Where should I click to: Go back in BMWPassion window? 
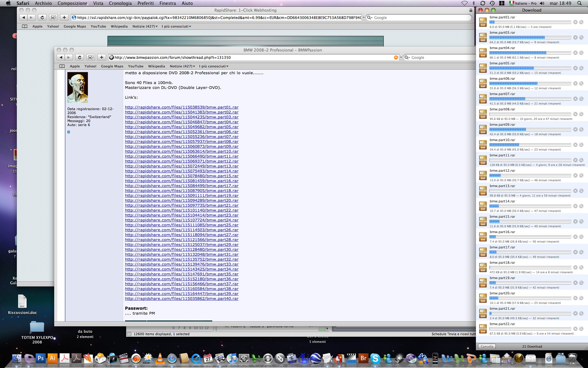(61, 57)
